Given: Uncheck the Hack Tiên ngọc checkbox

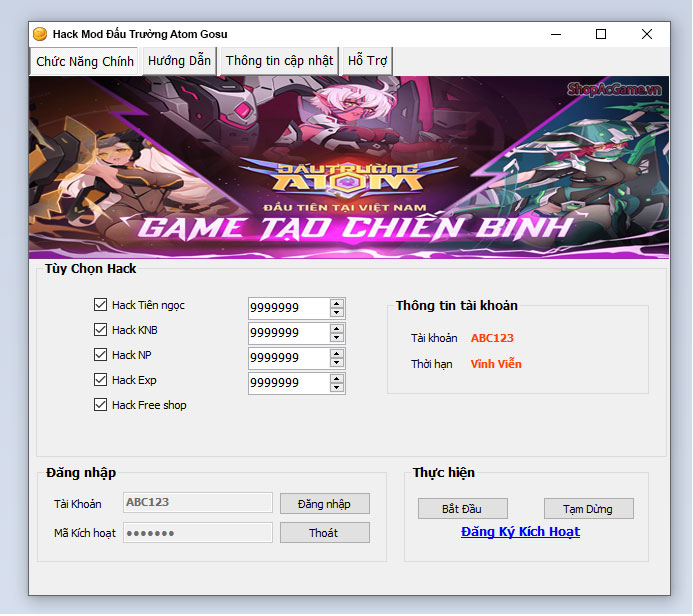Looking at the screenshot, I should (100, 304).
